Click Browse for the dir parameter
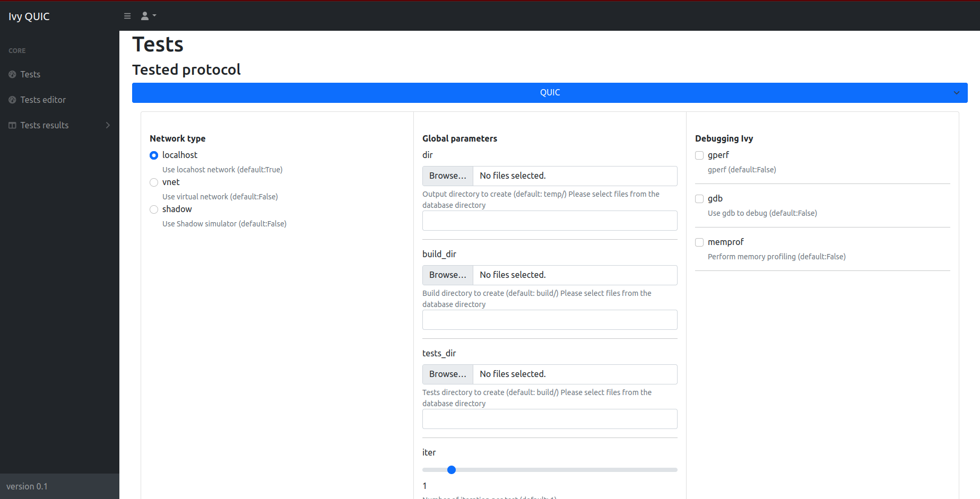Viewport: 980px width, 499px height. click(x=448, y=176)
